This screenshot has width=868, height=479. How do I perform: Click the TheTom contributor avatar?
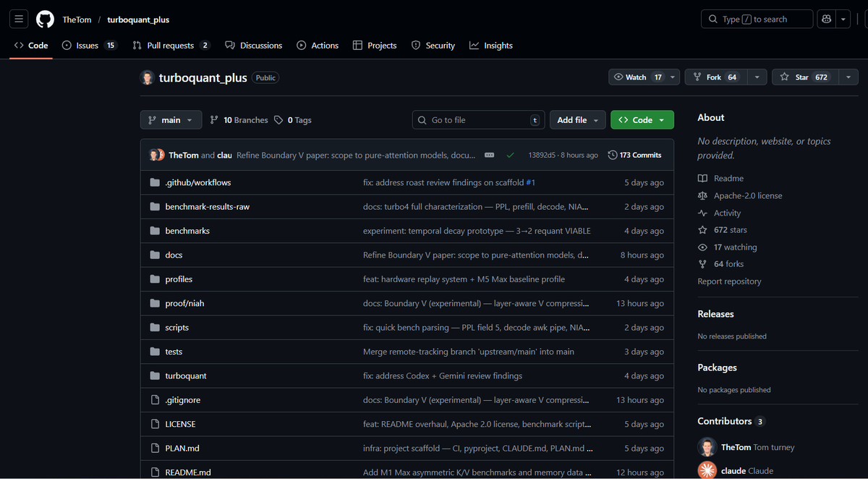[707, 447]
